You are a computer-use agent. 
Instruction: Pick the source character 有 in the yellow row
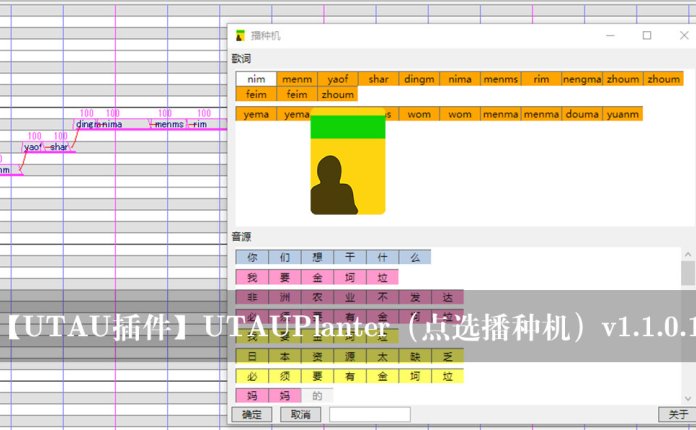(350, 376)
